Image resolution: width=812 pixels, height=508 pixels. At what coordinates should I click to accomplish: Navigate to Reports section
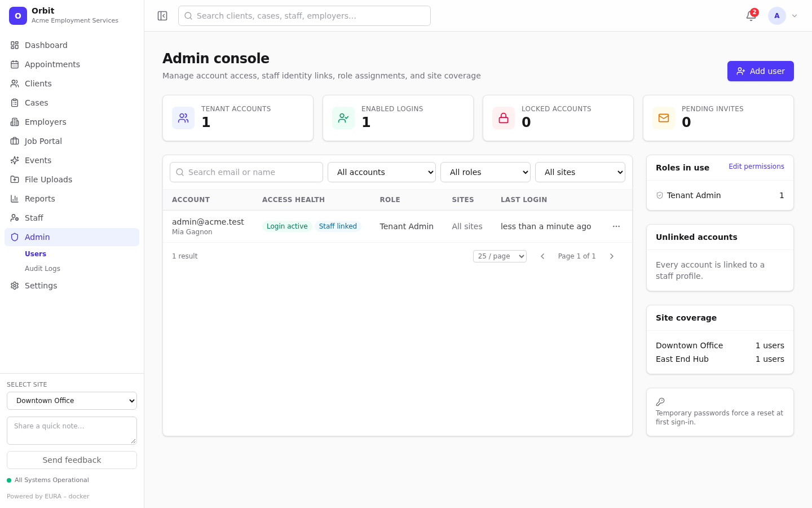pyautogui.click(x=72, y=199)
